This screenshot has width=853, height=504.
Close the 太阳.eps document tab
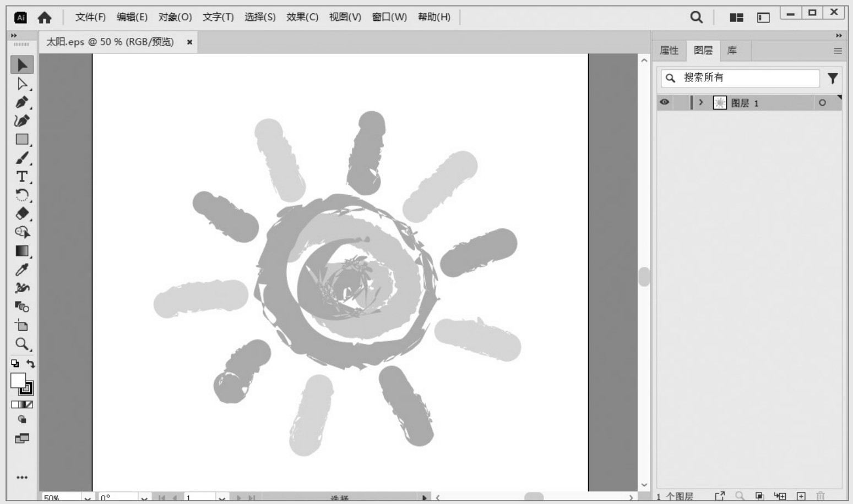pyautogui.click(x=189, y=42)
